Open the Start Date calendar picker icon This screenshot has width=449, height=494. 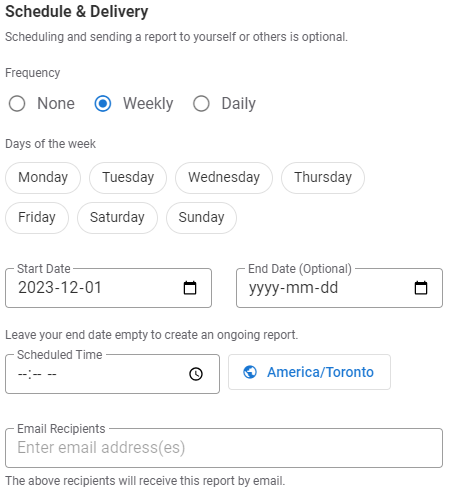tap(190, 288)
